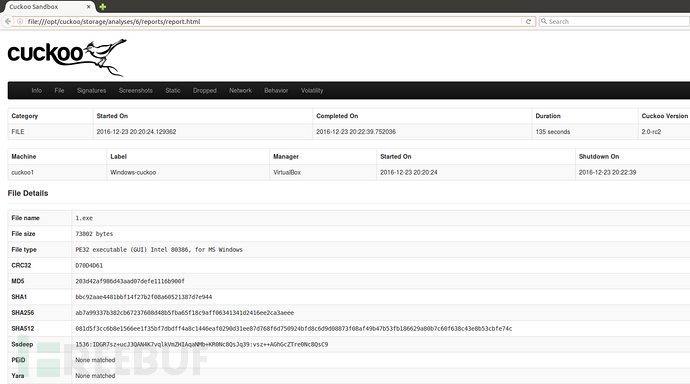
Task: Open the Info menu item
Action: [37, 90]
